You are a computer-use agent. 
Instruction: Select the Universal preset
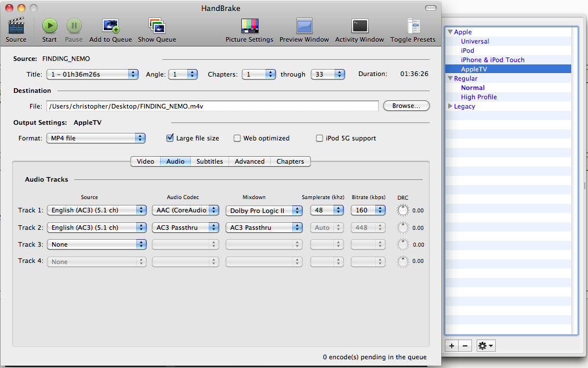click(475, 41)
